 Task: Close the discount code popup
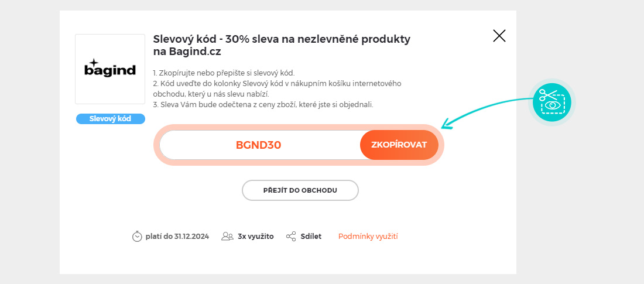499,36
